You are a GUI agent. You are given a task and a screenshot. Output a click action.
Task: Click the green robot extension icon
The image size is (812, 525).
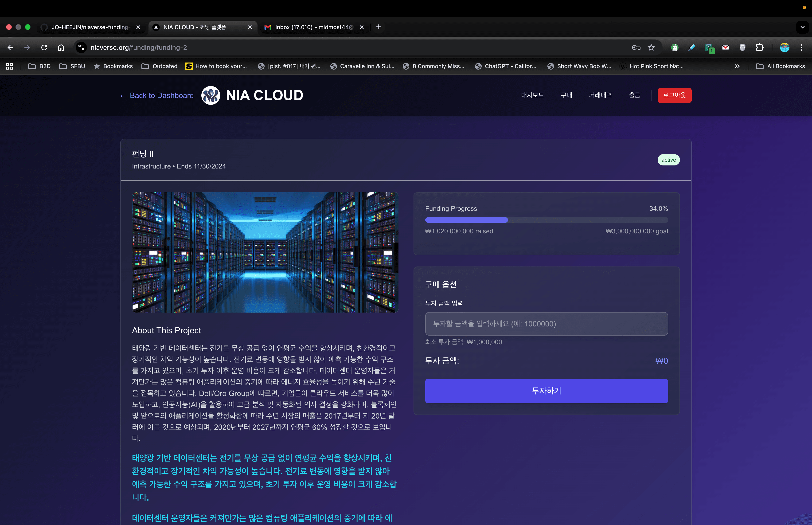[675, 47]
